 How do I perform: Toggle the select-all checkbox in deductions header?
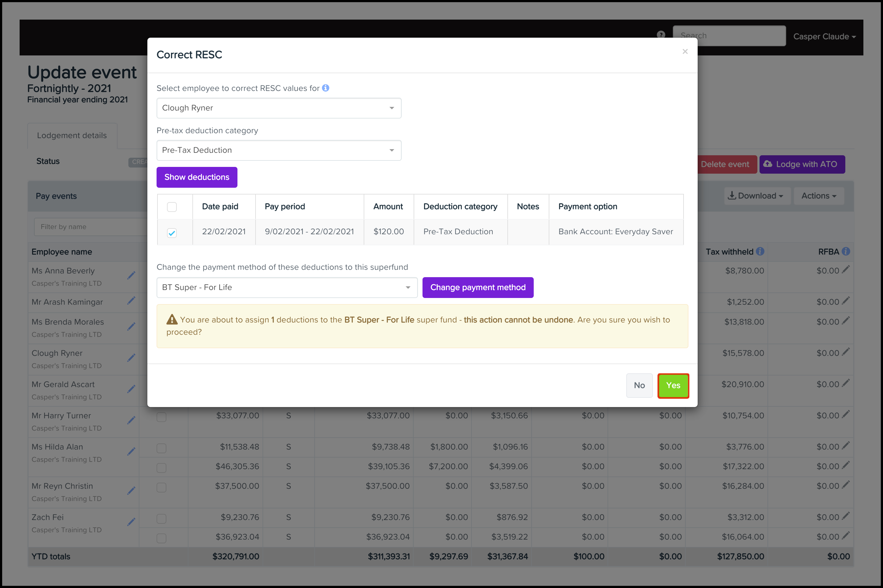click(172, 207)
